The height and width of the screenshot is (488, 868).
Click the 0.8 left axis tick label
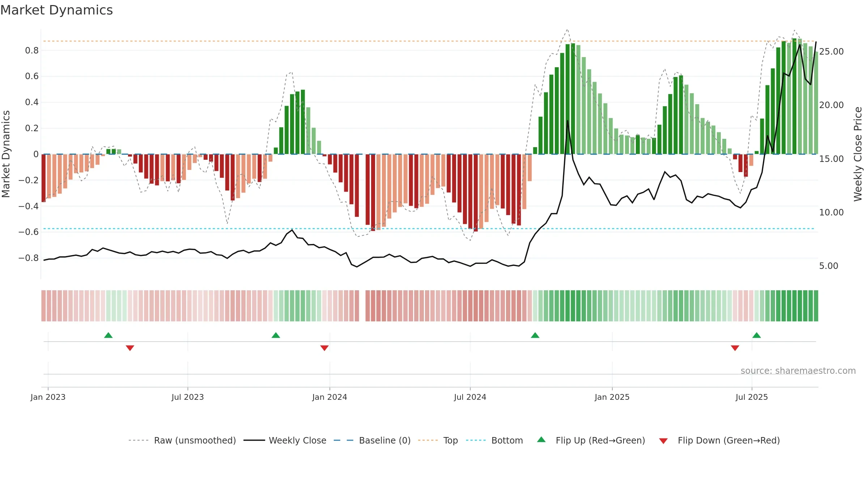coord(32,50)
